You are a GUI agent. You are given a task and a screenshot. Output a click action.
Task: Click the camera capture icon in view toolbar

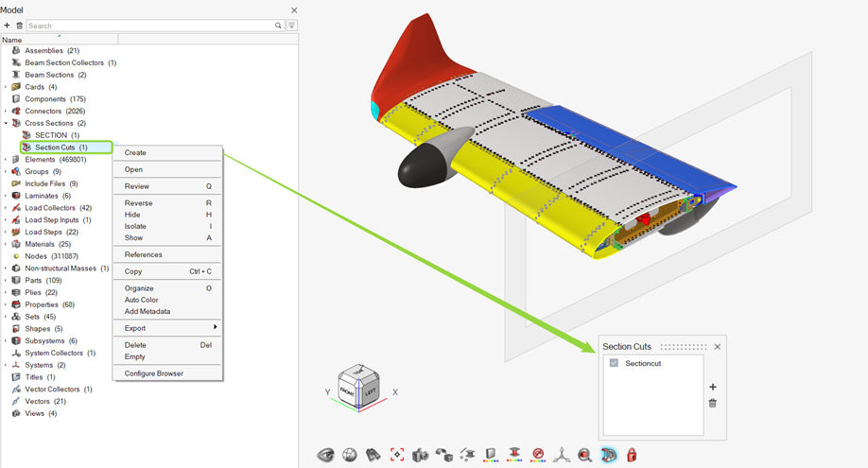(x=420, y=455)
